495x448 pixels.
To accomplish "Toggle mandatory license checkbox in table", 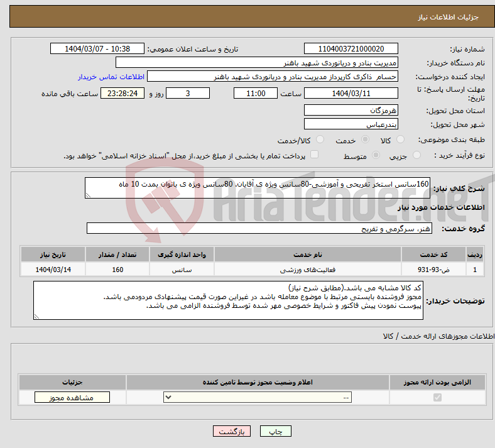I will coord(437,397).
